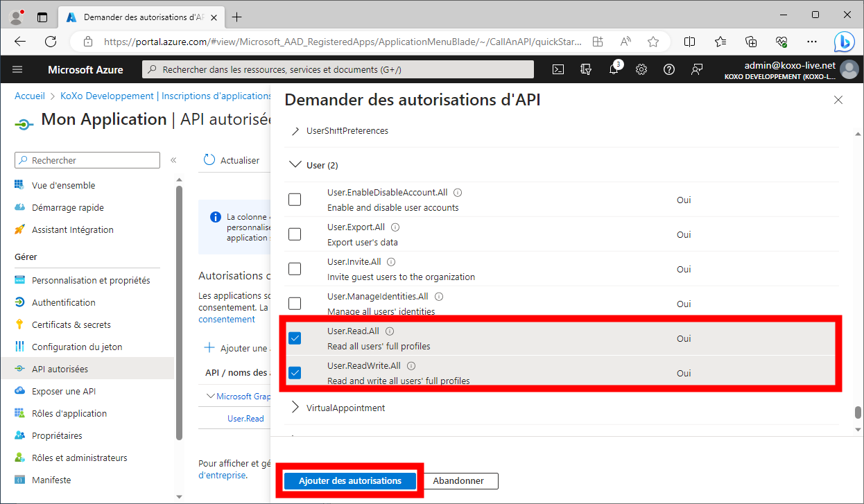
Task: Open Azure Cloud Shell icon
Action: point(558,69)
